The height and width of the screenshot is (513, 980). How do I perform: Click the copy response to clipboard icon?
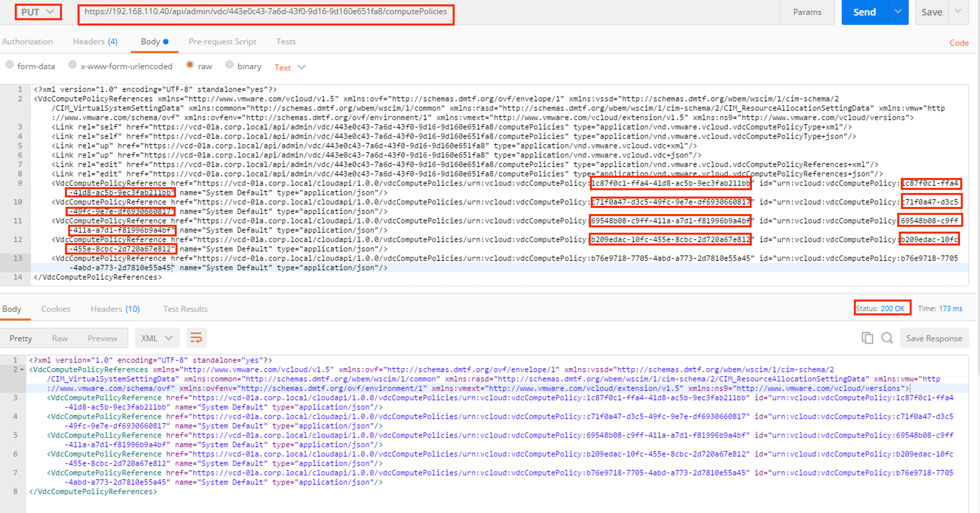[867, 338]
